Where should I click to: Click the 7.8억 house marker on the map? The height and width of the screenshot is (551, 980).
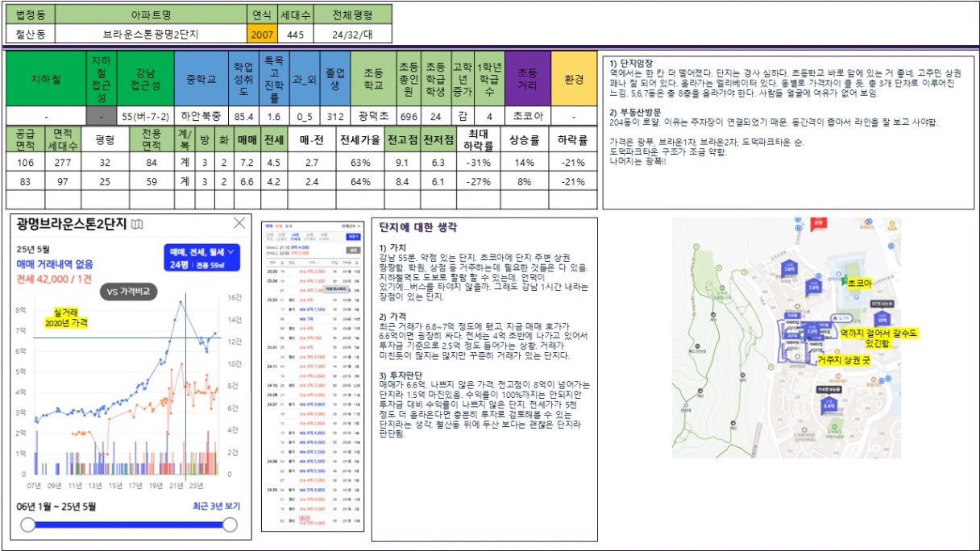(x=790, y=270)
